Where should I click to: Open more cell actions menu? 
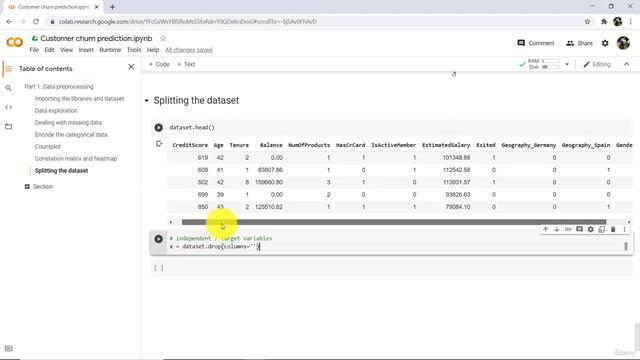(624, 229)
